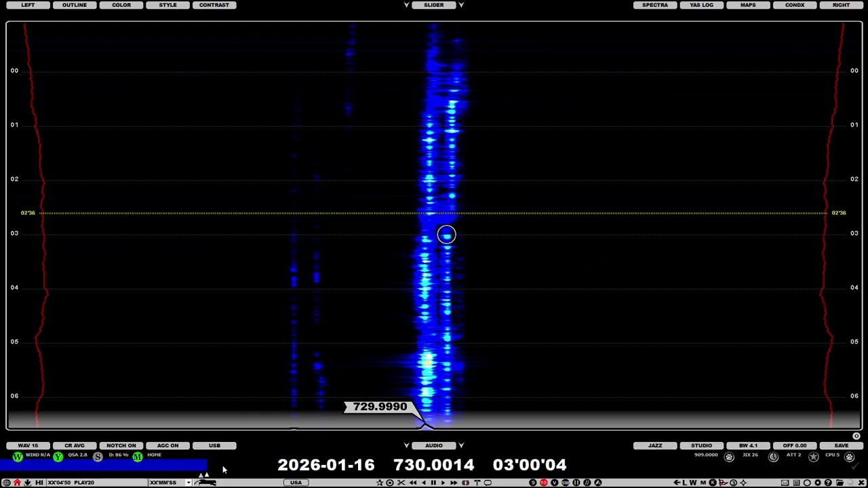Click the circled SW icon
This screenshot has width=868, height=488.
(566, 483)
